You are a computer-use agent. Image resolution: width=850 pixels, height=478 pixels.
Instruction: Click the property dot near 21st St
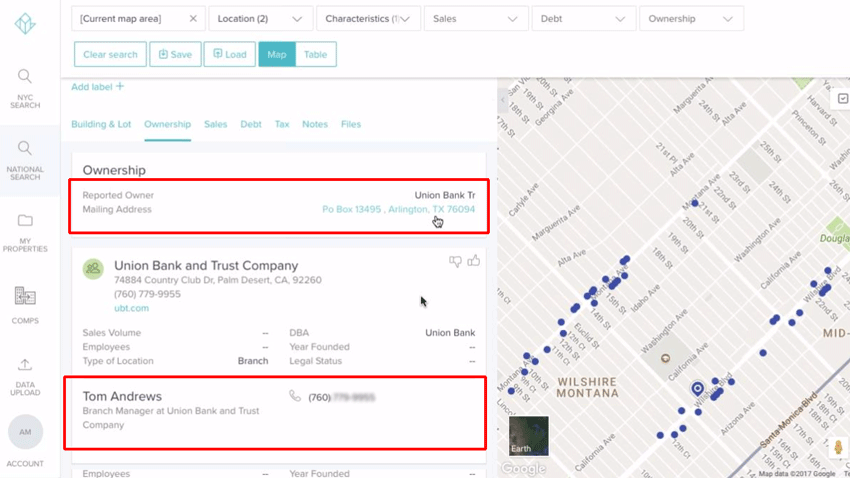click(x=694, y=203)
